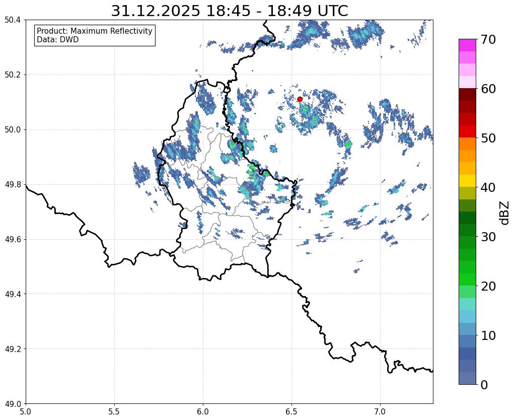Click the 30 value on colorbar
The width and height of the screenshot is (515, 420).
coord(488,237)
